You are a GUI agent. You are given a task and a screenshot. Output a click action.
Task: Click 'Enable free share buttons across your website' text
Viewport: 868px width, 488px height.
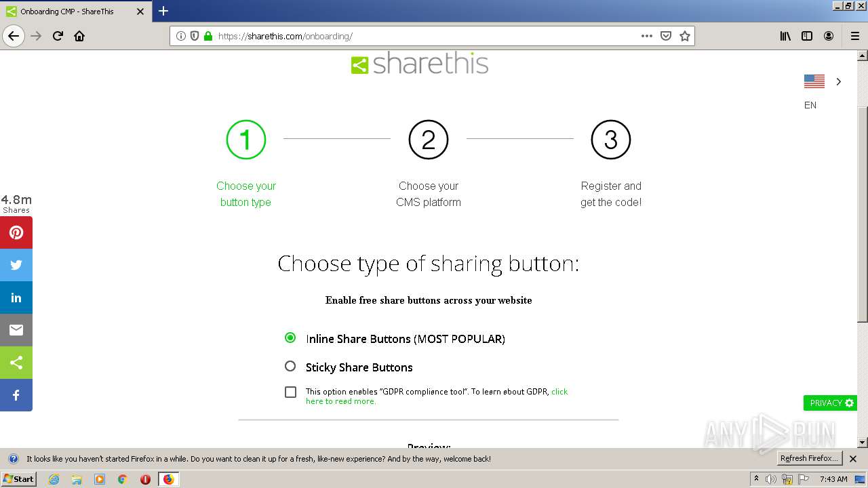point(429,300)
